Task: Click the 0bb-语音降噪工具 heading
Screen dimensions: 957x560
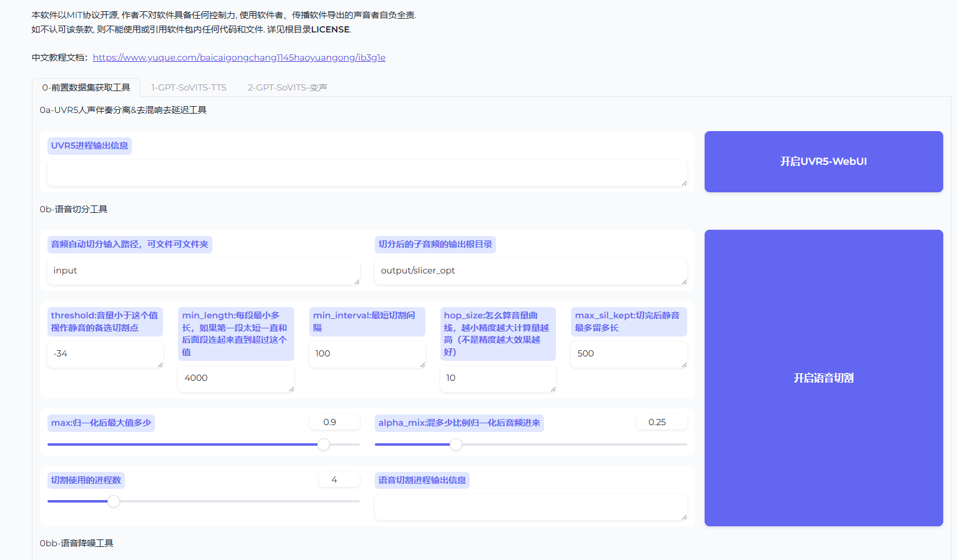Action: pos(76,543)
